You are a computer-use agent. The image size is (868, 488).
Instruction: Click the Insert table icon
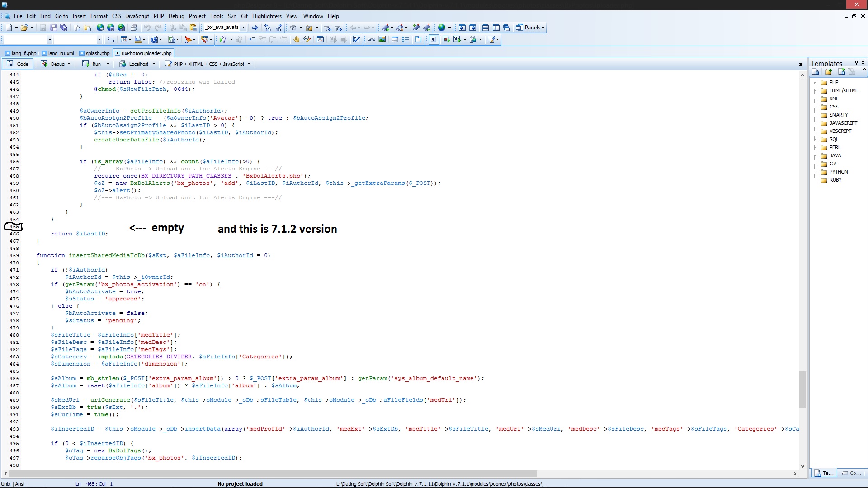pyautogui.click(x=395, y=40)
